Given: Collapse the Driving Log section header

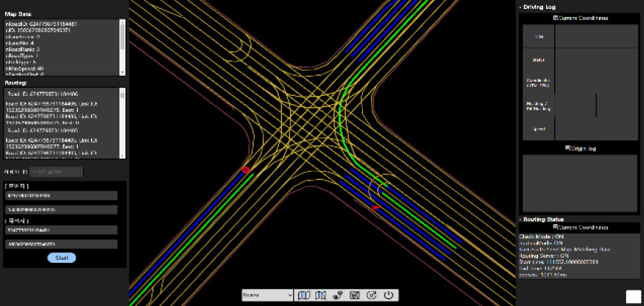Looking at the screenshot, I should (x=537, y=7).
